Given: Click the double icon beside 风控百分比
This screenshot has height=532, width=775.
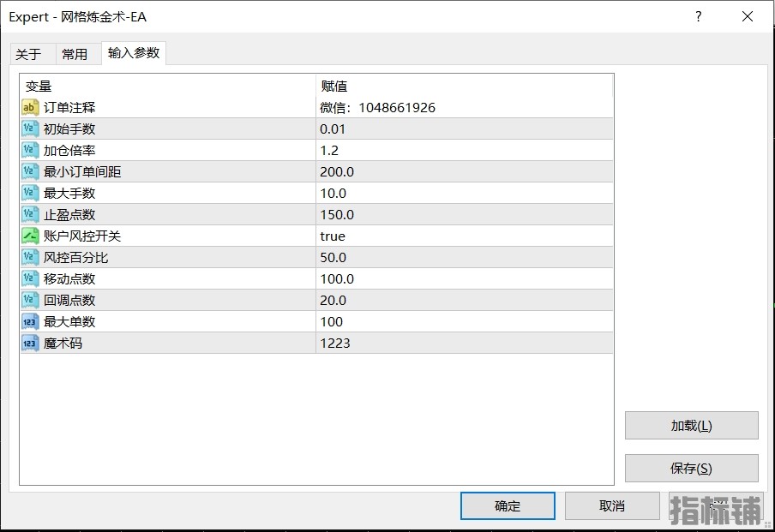Looking at the screenshot, I should (30, 257).
